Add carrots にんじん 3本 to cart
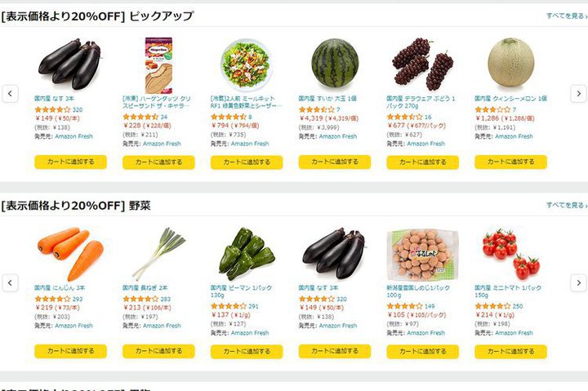This screenshot has height=391, width=588. (70, 351)
